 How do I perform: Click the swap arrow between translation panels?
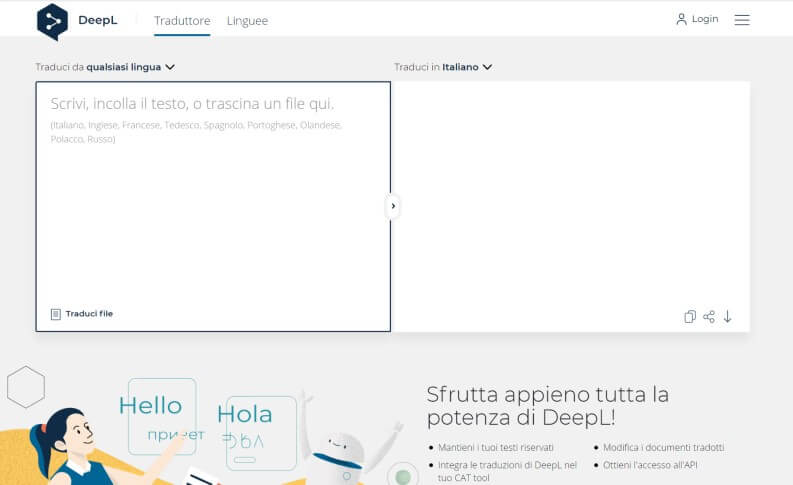(x=393, y=206)
